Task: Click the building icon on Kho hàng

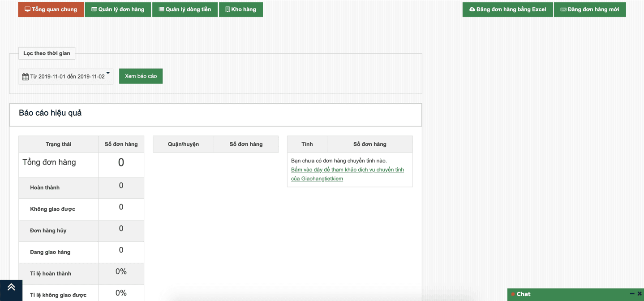Action: click(228, 9)
